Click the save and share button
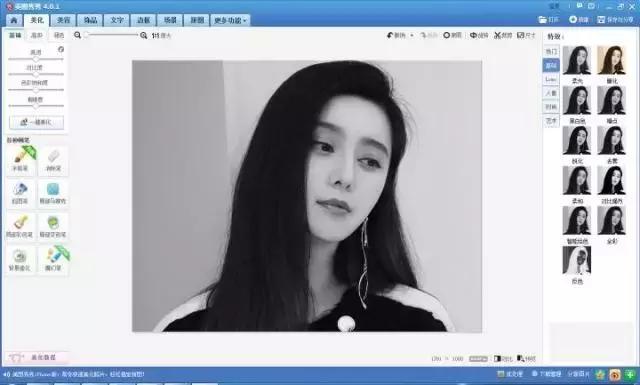 pyautogui.click(x=615, y=20)
